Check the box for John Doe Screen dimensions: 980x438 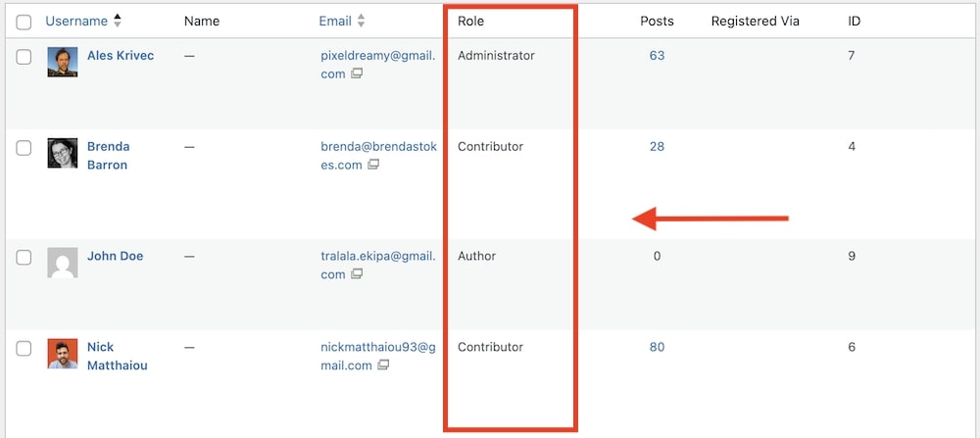[24, 257]
